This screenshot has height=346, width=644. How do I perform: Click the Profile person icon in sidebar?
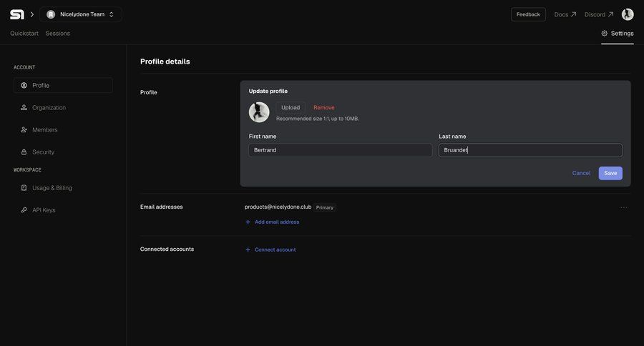24,85
